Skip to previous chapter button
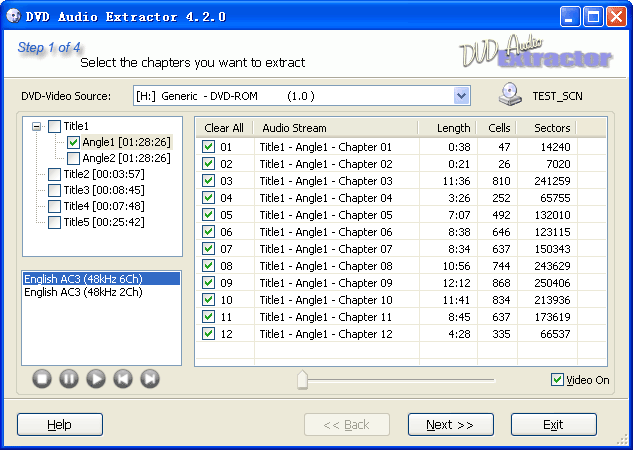This screenshot has height=450, width=633. tap(123, 379)
